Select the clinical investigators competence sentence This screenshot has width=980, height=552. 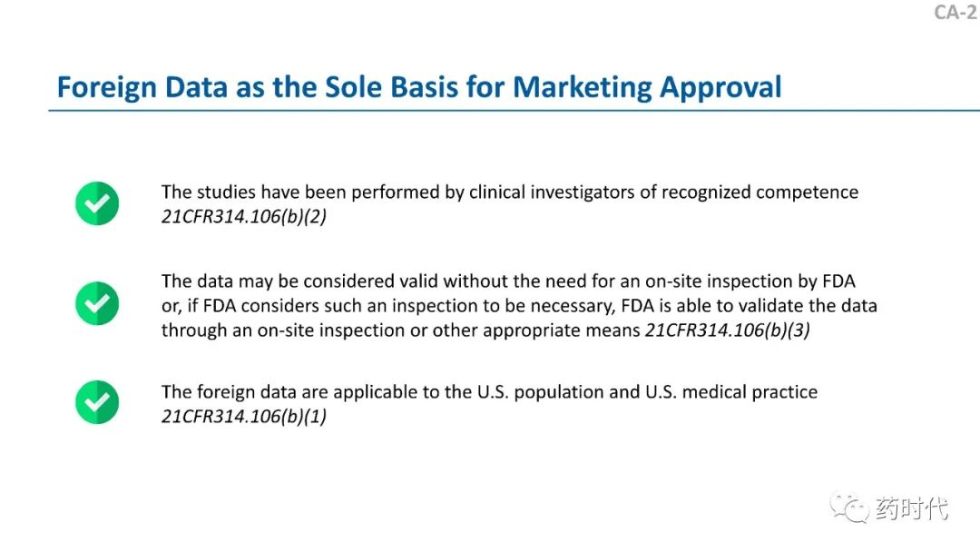click(510, 192)
